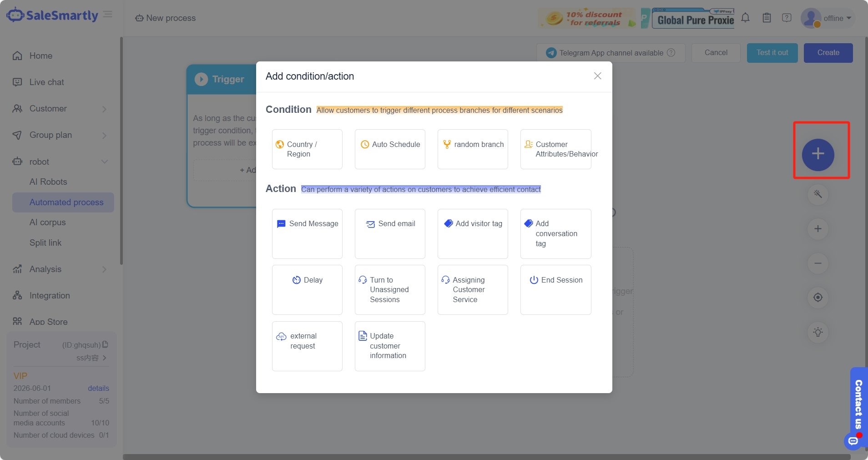The height and width of the screenshot is (460, 868).
Task: Select the End Session action
Action: (555, 289)
